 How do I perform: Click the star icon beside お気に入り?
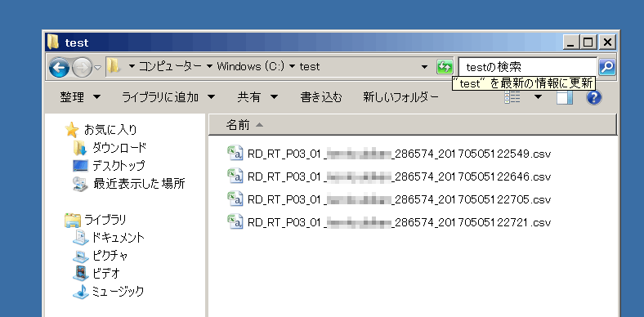point(72,129)
